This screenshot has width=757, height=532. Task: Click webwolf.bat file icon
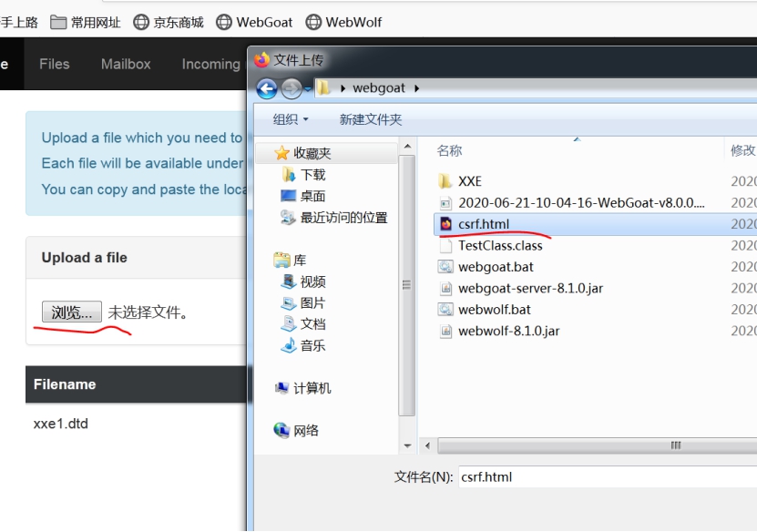tap(445, 310)
